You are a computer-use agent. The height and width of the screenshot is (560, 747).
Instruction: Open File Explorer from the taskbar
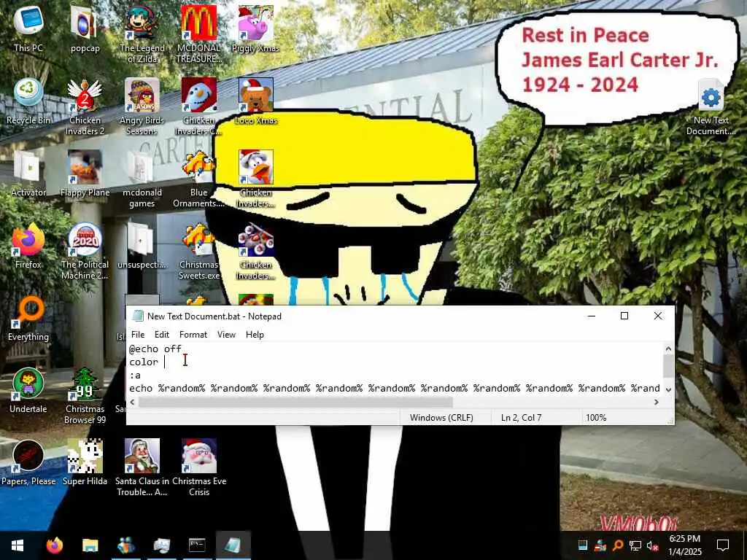90,545
